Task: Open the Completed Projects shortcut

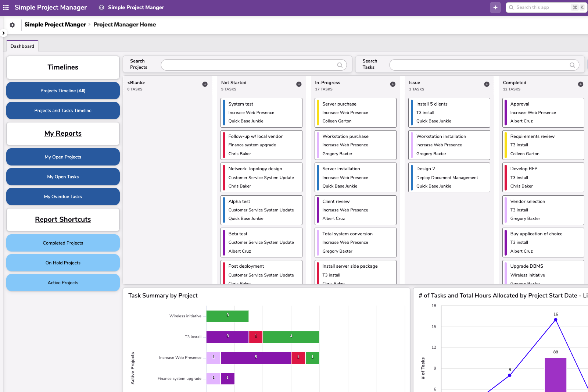Action: 62,243
